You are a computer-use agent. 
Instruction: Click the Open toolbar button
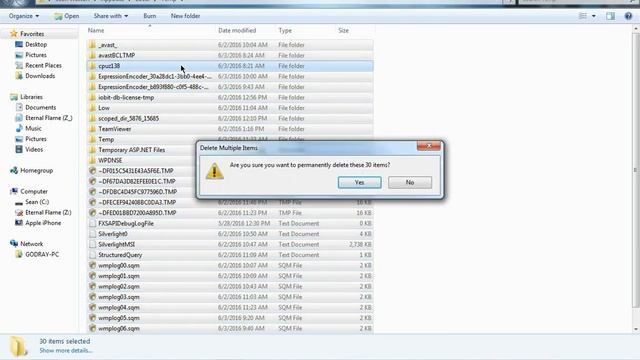click(x=67, y=16)
